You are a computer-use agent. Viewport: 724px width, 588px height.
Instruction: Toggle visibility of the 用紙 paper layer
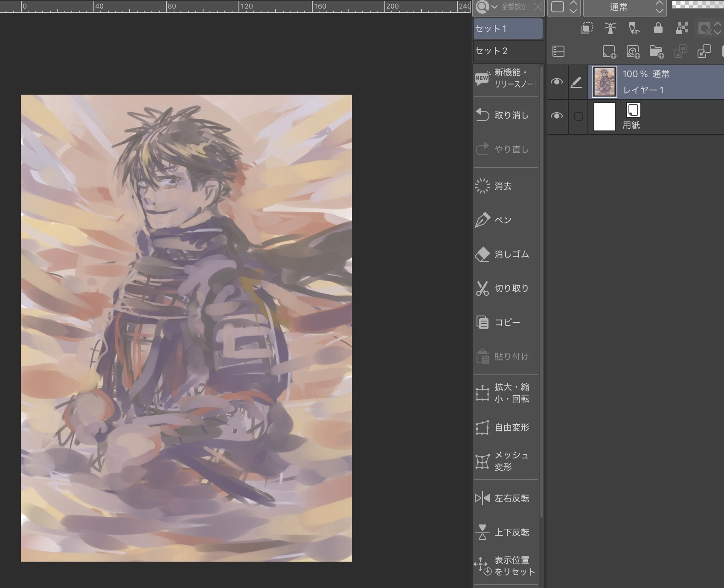556,116
